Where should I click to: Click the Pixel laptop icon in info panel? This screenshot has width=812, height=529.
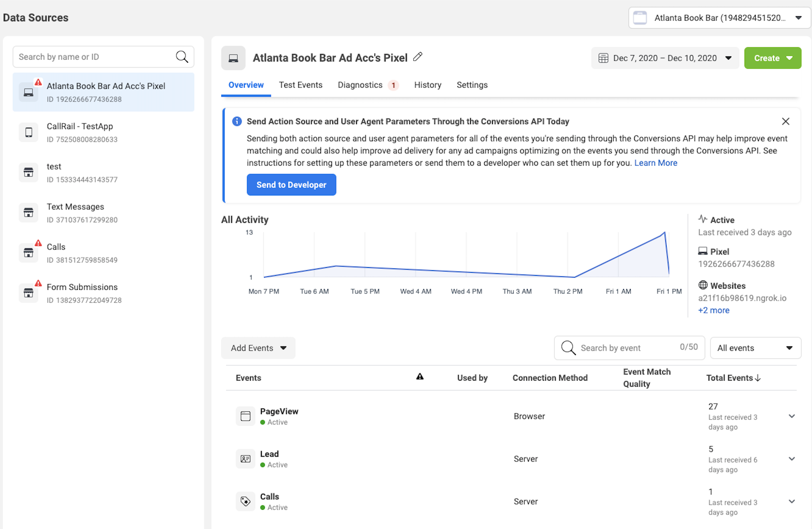click(x=703, y=251)
